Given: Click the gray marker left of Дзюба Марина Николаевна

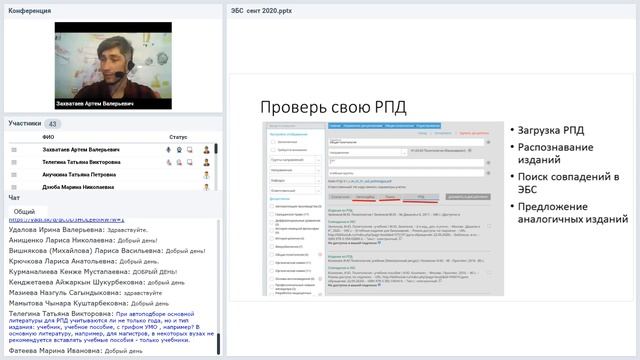Looking at the screenshot, I should [x=14, y=187].
